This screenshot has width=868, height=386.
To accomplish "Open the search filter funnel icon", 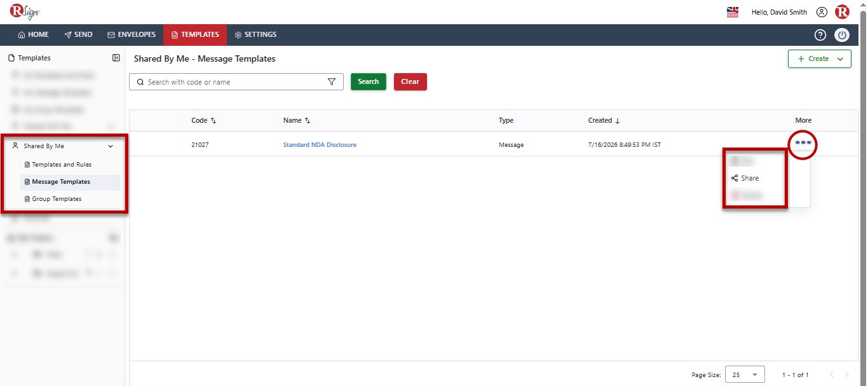I will pyautogui.click(x=331, y=82).
